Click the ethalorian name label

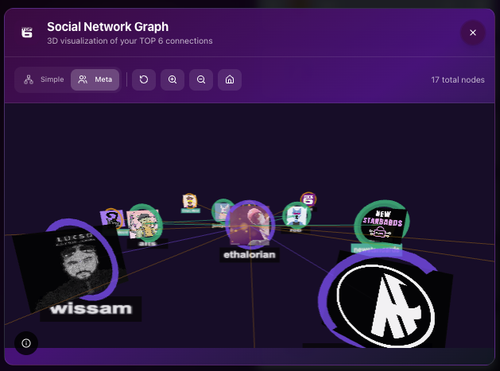pos(249,255)
